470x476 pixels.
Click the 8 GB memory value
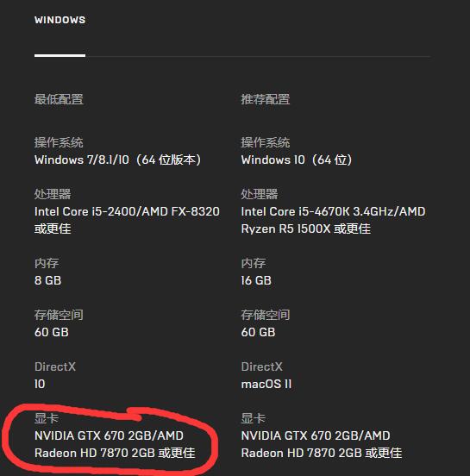click(x=47, y=280)
